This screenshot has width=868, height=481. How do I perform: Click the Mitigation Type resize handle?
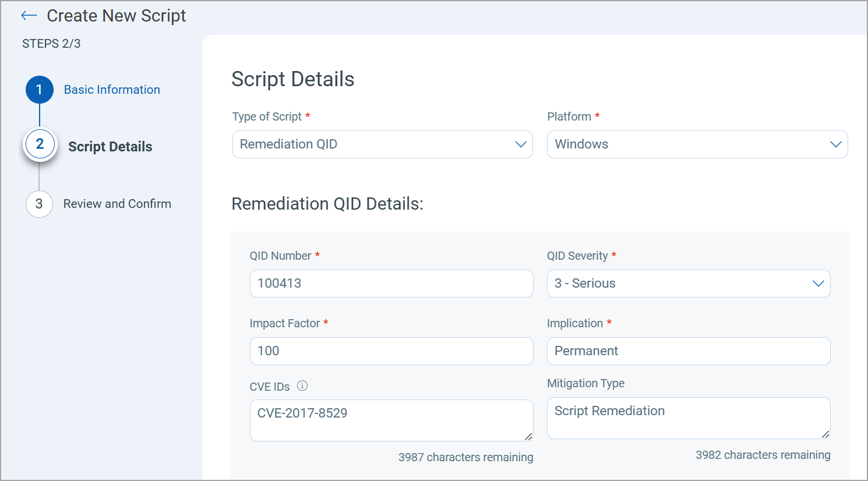point(825,434)
